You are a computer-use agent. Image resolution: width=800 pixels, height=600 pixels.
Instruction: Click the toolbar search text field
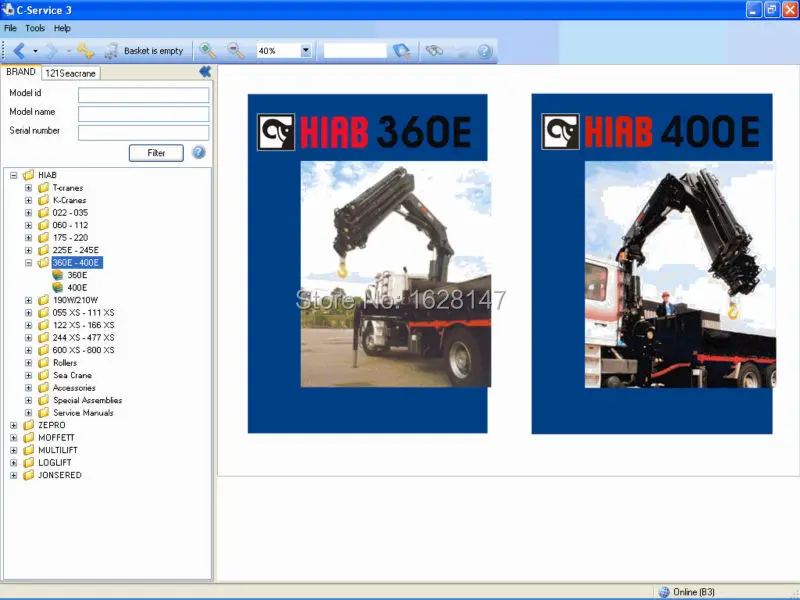tap(355, 51)
